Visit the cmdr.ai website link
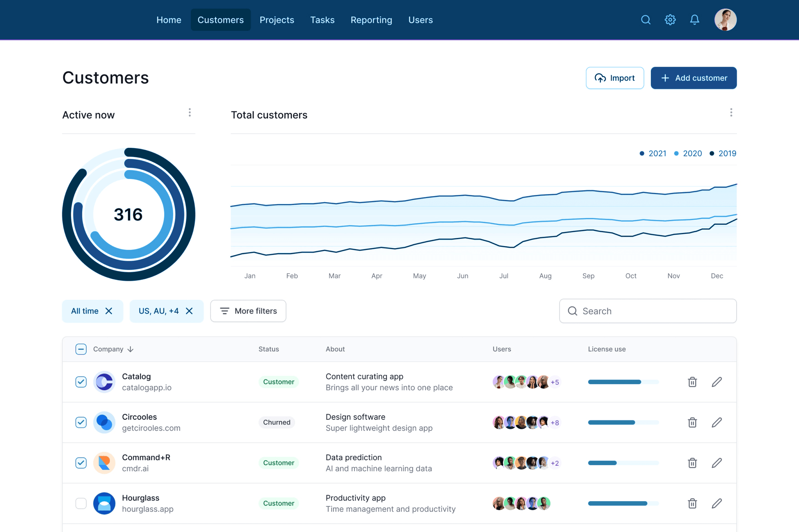The height and width of the screenshot is (532, 799). 135,468
